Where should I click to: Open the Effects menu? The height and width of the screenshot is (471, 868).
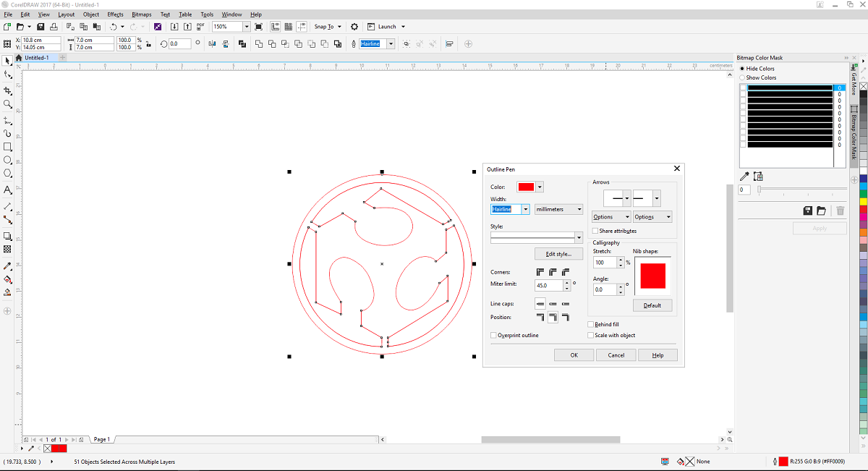tap(115, 14)
